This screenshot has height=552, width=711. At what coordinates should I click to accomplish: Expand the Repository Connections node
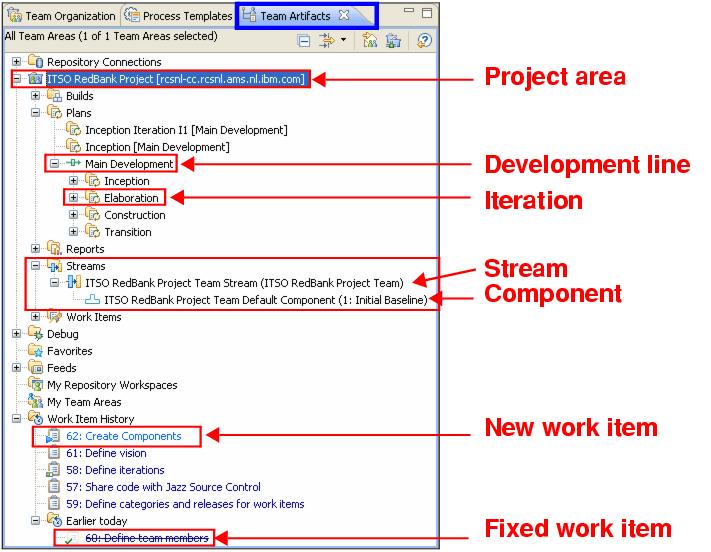click(x=16, y=61)
